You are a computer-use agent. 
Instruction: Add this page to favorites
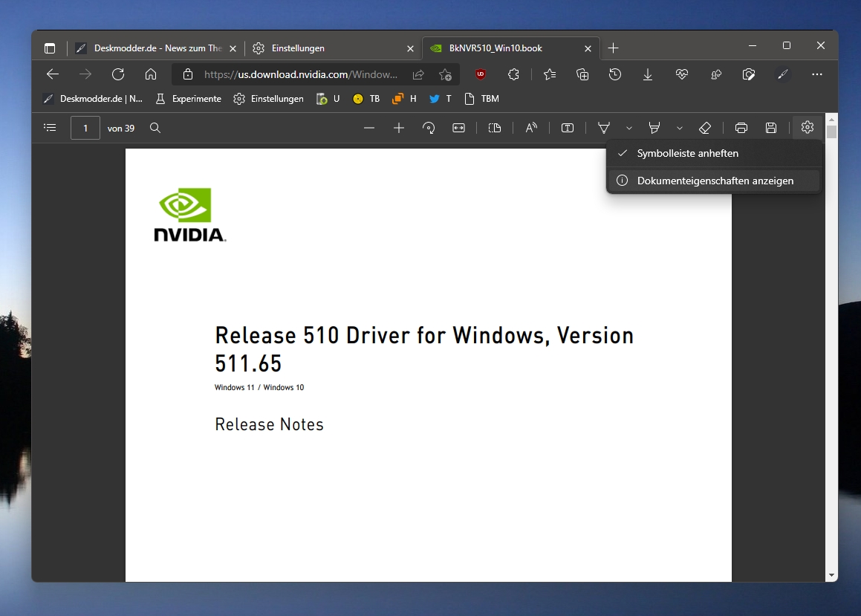445,74
